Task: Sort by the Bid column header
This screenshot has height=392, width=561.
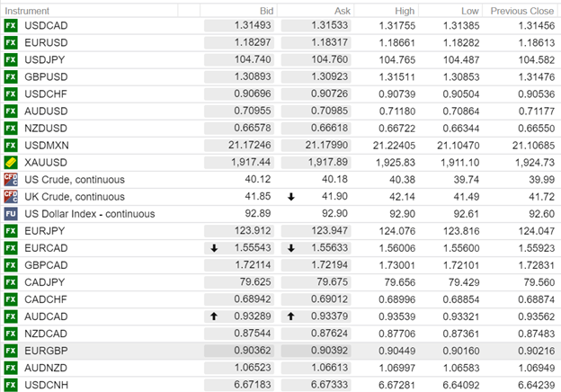Action: pos(267,10)
